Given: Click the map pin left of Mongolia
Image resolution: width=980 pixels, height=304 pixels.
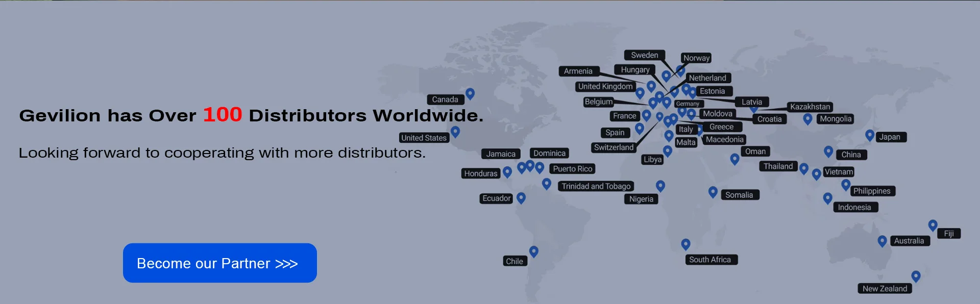Looking at the screenshot, I should click(807, 119).
